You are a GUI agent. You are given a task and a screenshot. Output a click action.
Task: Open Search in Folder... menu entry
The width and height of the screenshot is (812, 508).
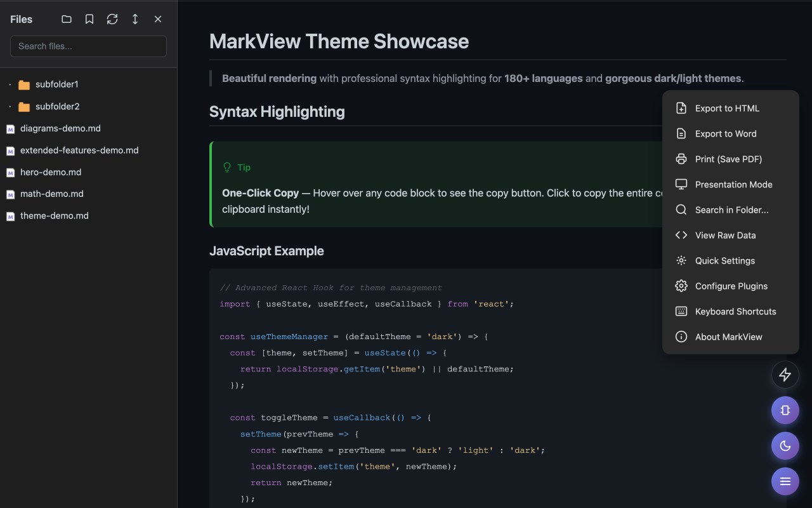pyautogui.click(x=731, y=210)
